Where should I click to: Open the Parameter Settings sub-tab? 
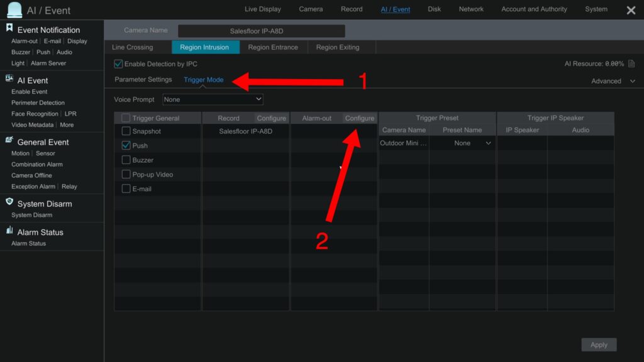pos(143,79)
